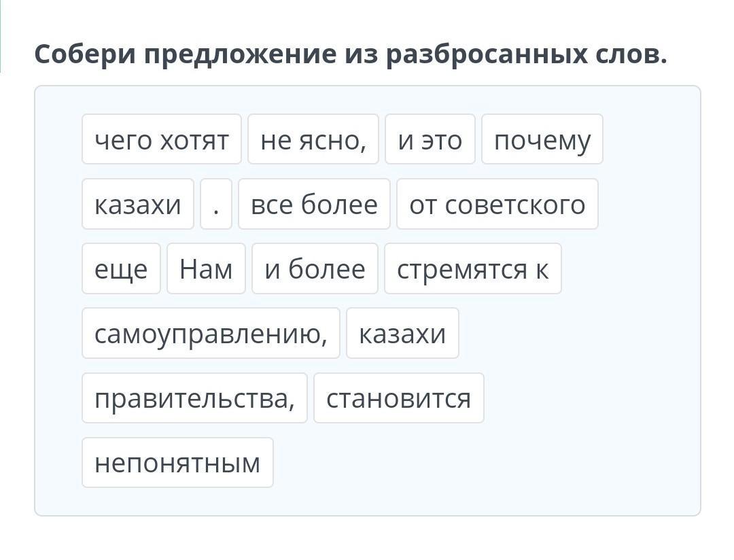Click the teal vertical bar at left edge

(x=1, y=35)
